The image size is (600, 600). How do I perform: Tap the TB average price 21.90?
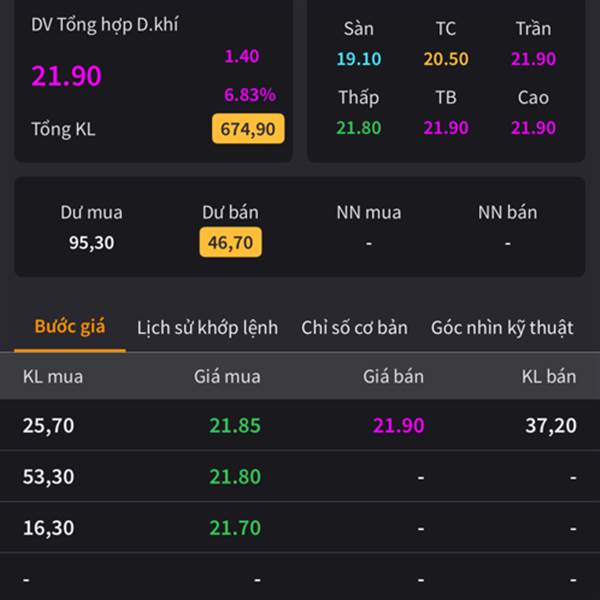coord(446,128)
